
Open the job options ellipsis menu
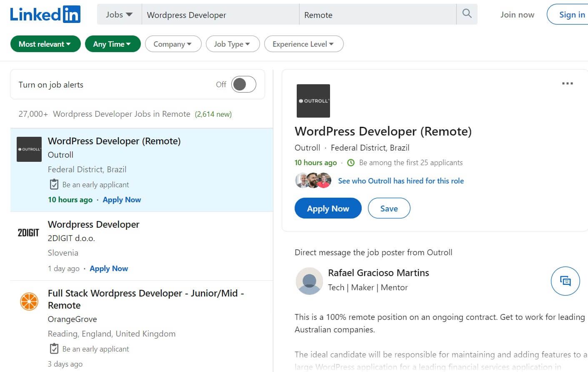pyautogui.click(x=567, y=83)
